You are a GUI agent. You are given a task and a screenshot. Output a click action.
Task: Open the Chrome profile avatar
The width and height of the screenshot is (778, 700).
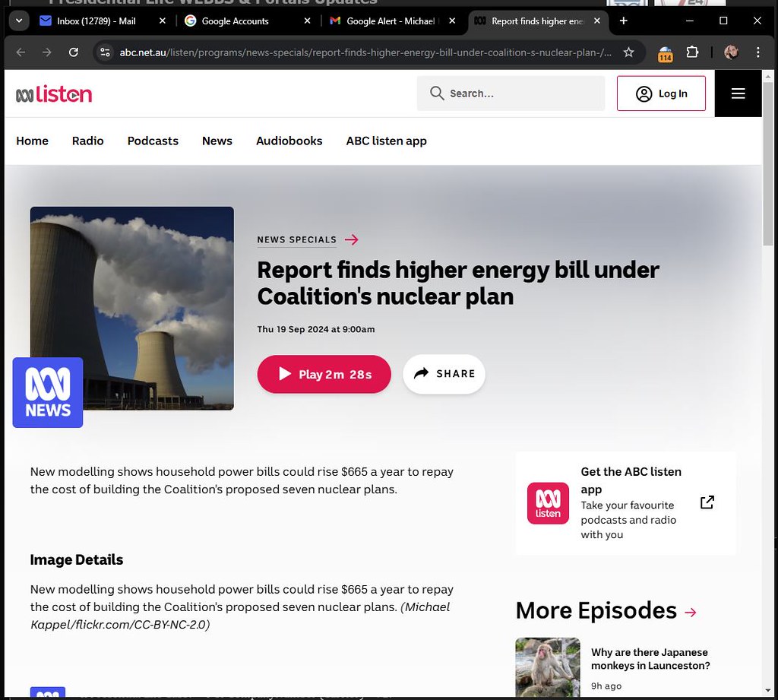pos(731,52)
